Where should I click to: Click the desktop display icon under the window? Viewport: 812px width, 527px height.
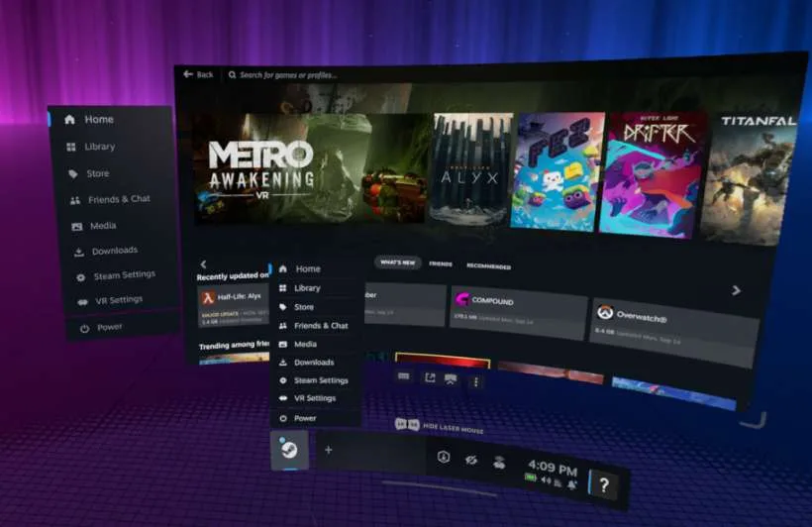(x=451, y=379)
